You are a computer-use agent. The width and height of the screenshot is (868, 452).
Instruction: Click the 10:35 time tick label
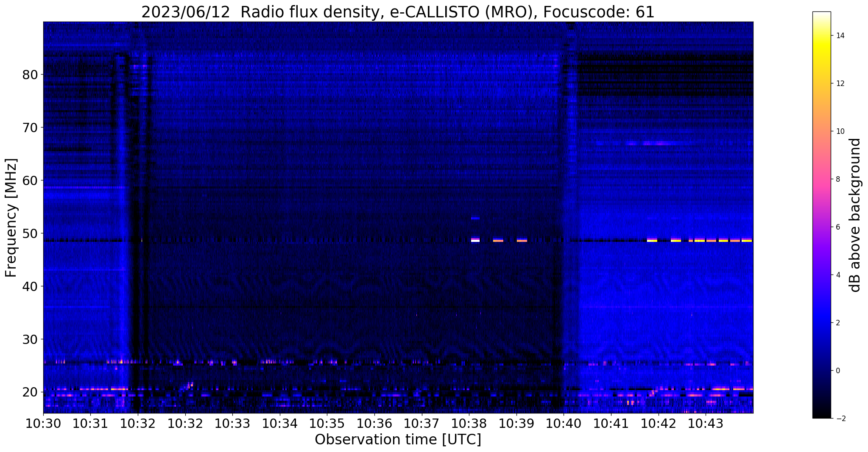(x=327, y=423)
